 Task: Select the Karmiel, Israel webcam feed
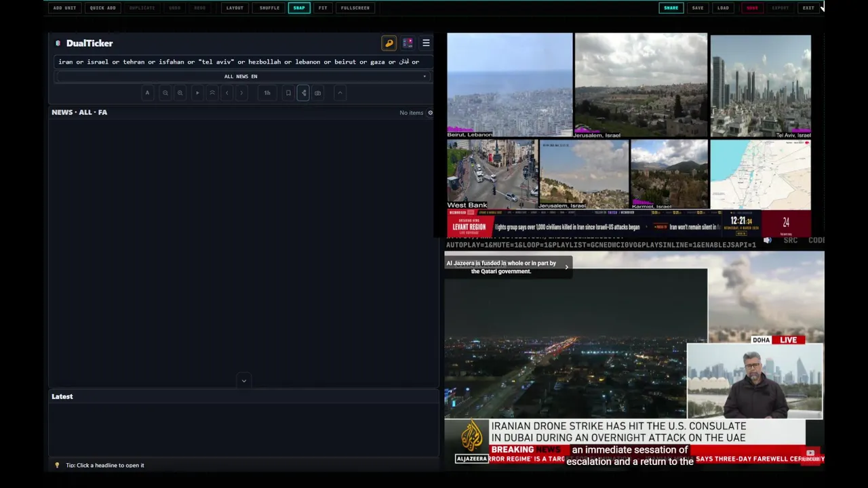click(x=669, y=175)
